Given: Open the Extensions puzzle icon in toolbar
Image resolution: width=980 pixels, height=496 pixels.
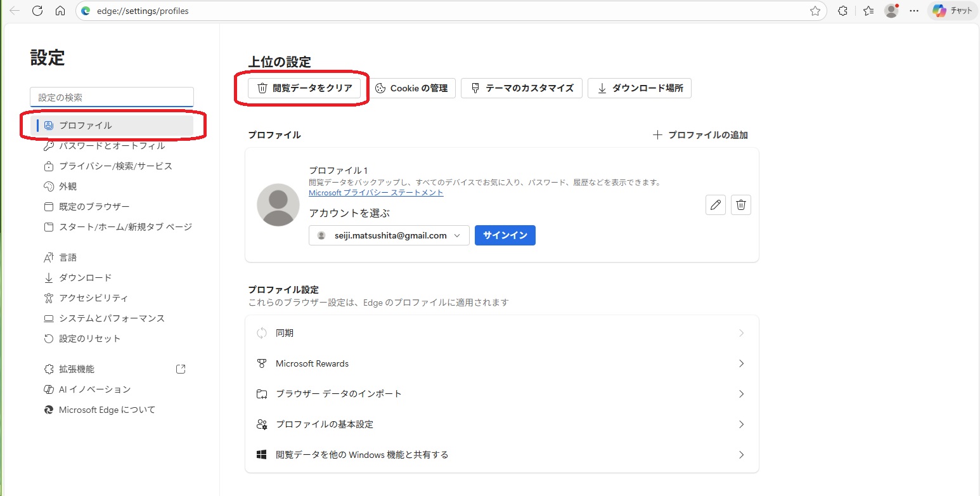Looking at the screenshot, I should point(842,11).
